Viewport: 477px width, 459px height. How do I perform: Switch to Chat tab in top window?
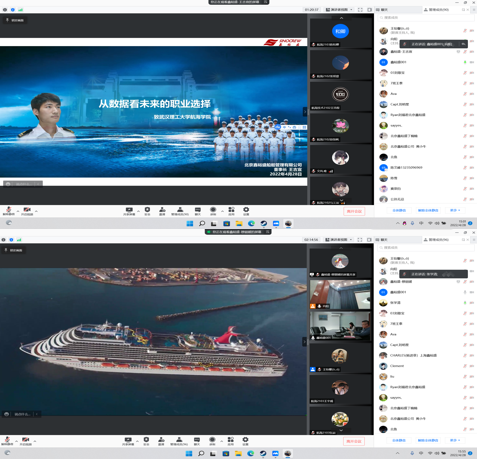[382, 10]
